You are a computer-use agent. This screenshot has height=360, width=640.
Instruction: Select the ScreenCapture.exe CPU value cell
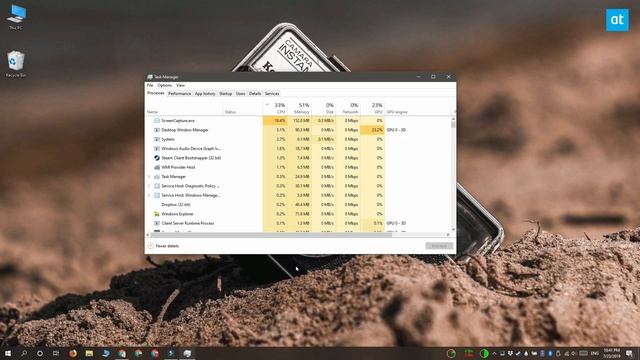pyautogui.click(x=275, y=120)
